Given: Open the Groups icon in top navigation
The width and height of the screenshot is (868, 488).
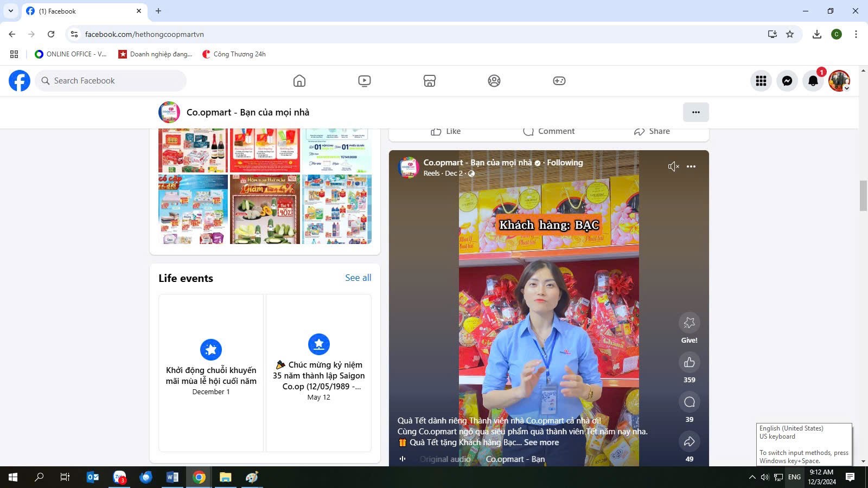Looking at the screenshot, I should tap(494, 81).
